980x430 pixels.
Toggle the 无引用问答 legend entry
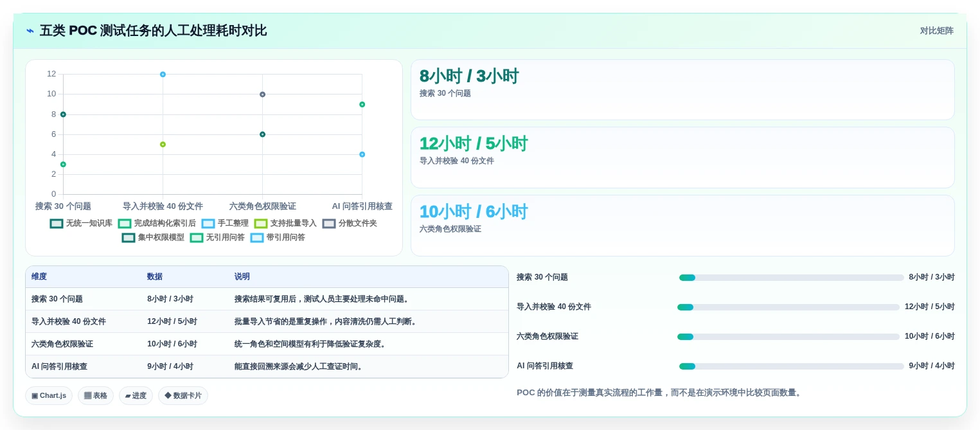[x=217, y=238]
